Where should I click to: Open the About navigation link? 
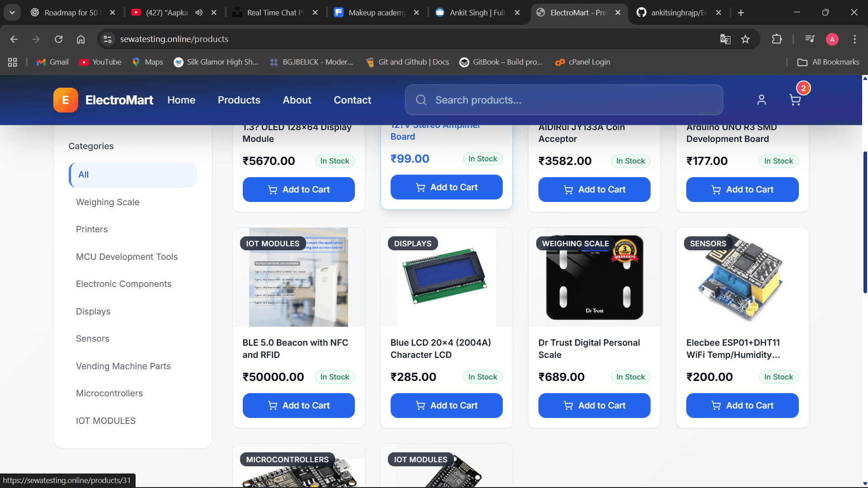pos(297,100)
